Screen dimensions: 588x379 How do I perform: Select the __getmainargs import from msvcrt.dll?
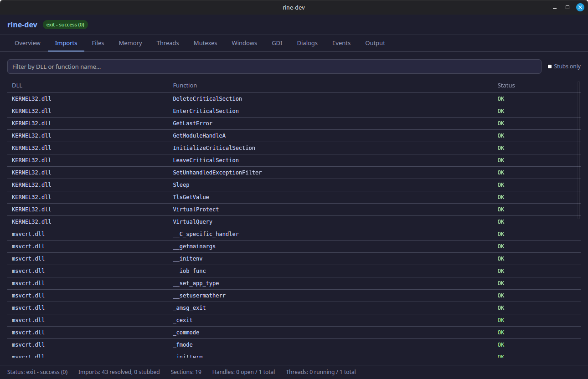tap(195, 246)
